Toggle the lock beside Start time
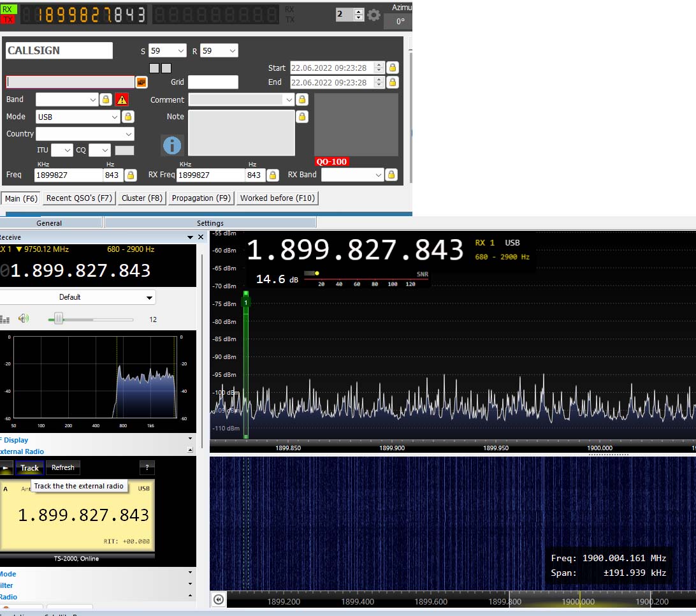This screenshot has width=696, height=616. point(393,68)
